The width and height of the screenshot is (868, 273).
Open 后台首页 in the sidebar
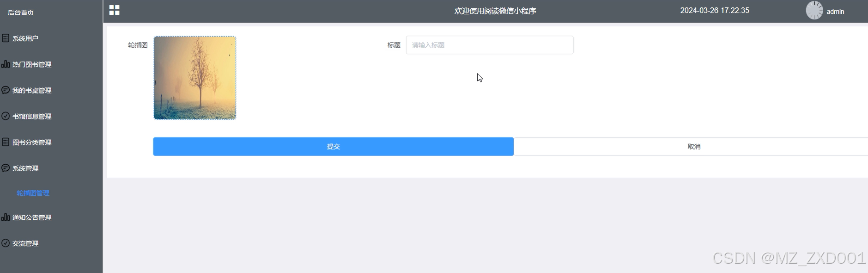pos(21,12)
